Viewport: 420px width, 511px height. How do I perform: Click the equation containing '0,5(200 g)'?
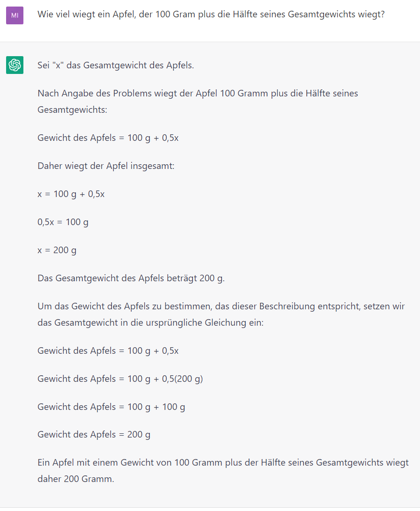pyautogui.click(x=120, y=379)
